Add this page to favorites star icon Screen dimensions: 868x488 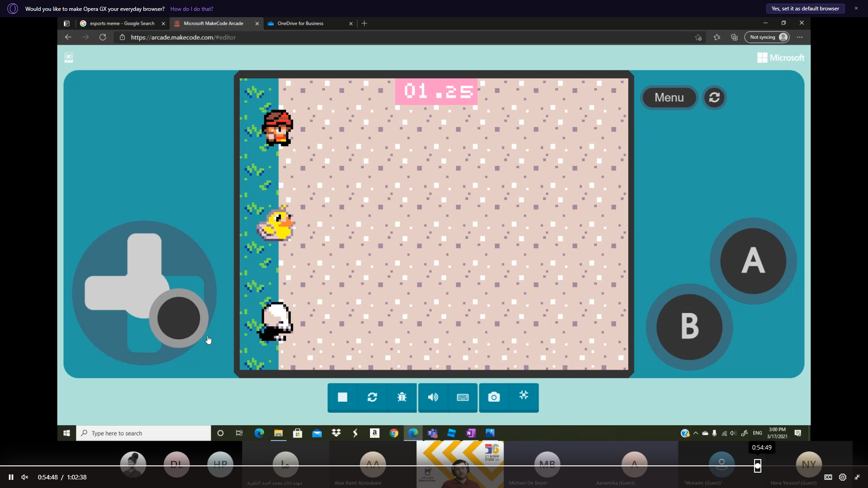[698, 38]
